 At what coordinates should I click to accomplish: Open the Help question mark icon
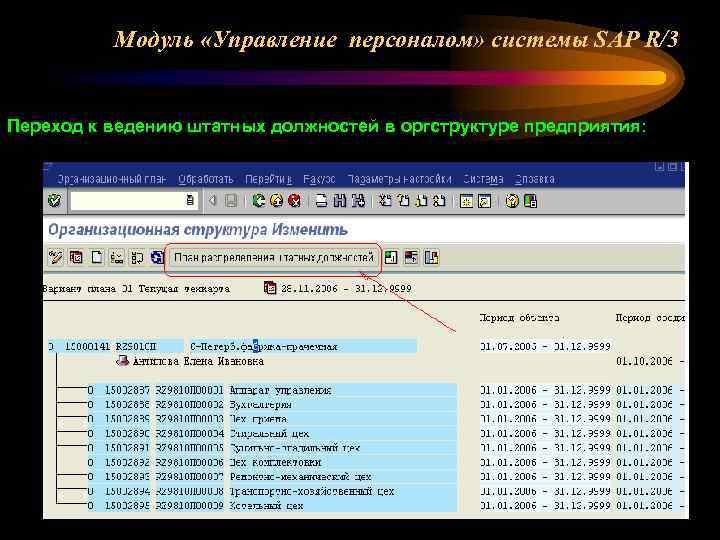[512, 201]
